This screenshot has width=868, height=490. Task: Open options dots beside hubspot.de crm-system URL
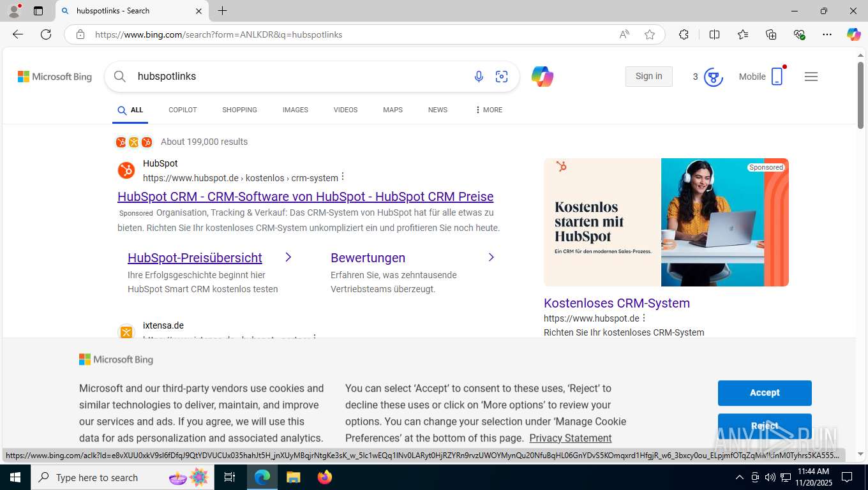click(343, 177)
